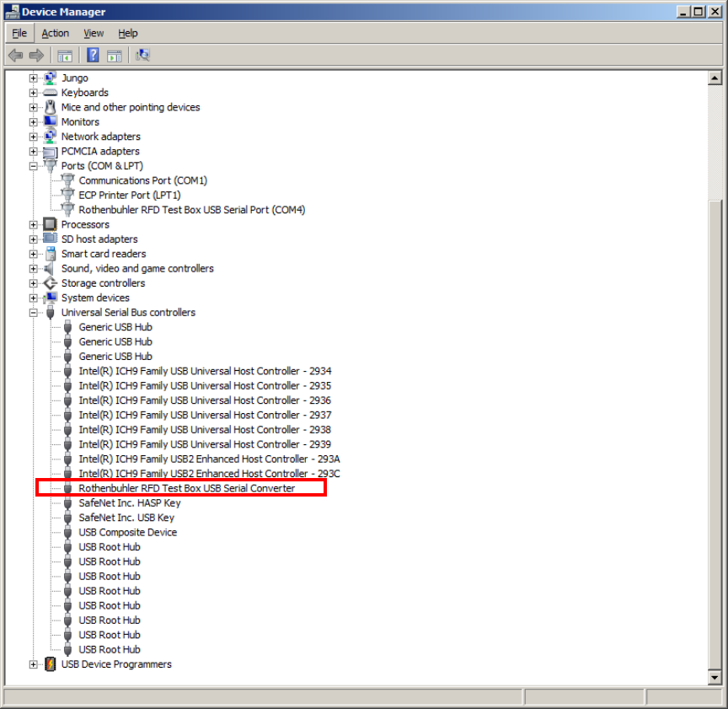Screen dimensions: 728x709
Task: Click the show/hide console tree toolbar icon
Action: coord(65,56)
